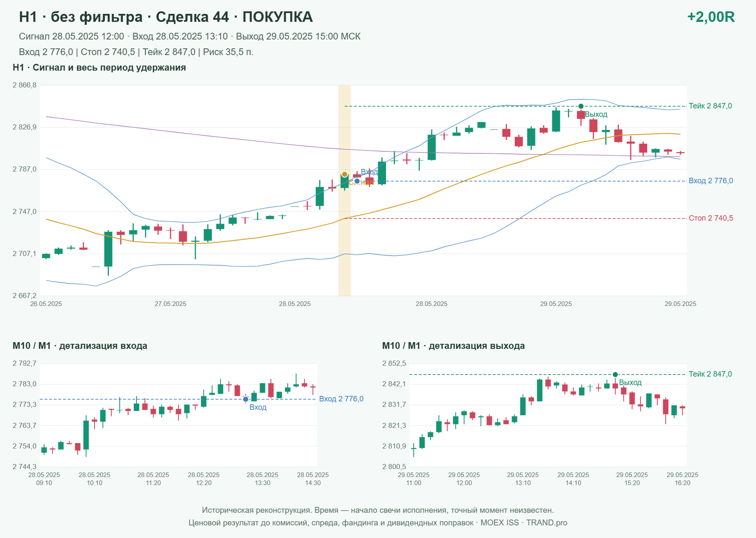The height and width of the screenshot is (538, 756).
Task: Click the '2 747,0' price axis label
Action: tap(24, 212)
